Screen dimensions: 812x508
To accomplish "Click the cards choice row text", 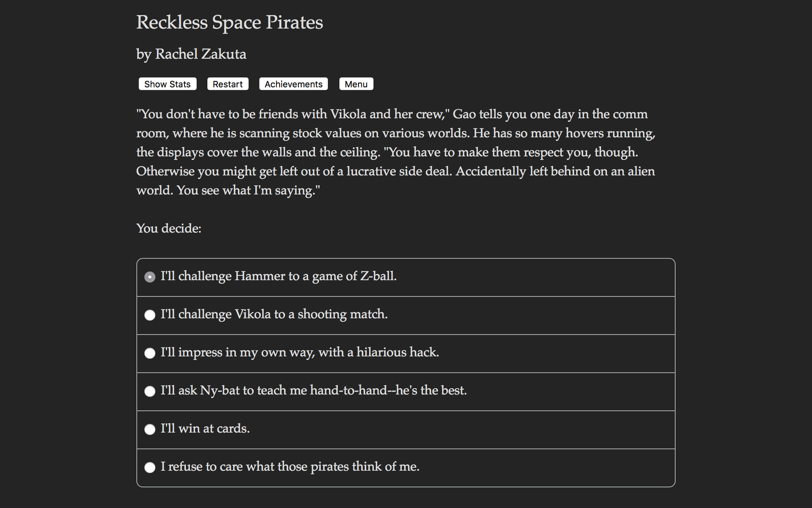I will [205, 429].
